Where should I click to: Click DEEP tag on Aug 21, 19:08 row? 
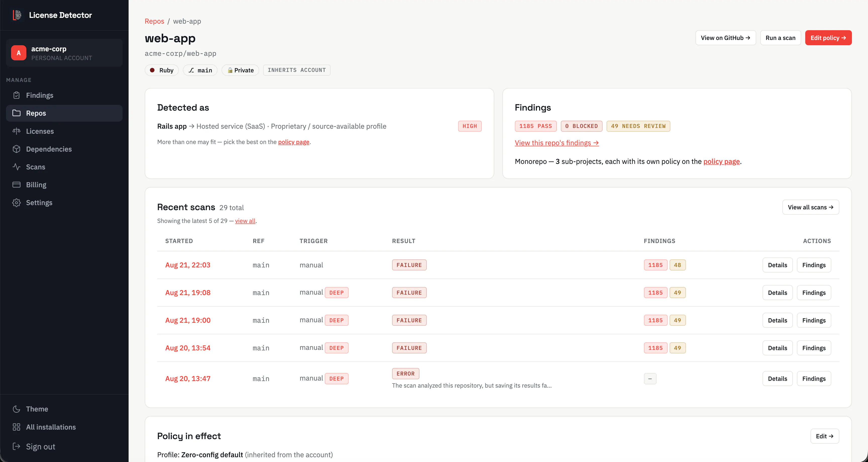[336, 292]
